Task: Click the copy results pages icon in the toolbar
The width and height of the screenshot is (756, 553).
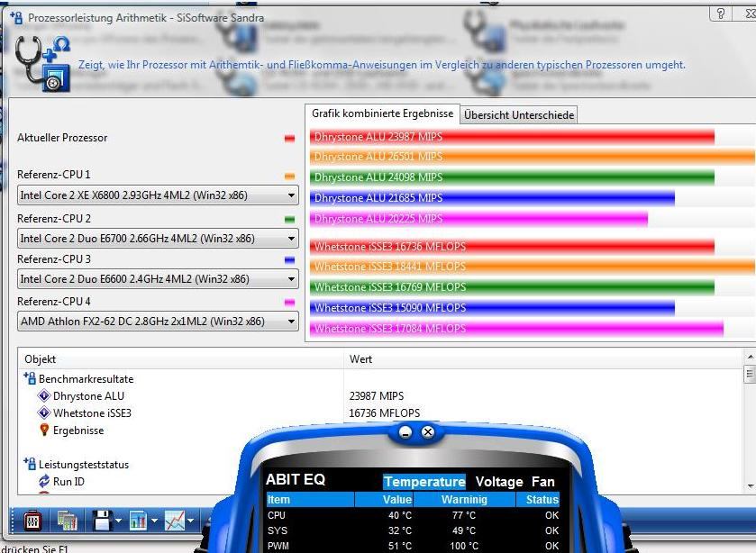Action: (x=67, y=521)
